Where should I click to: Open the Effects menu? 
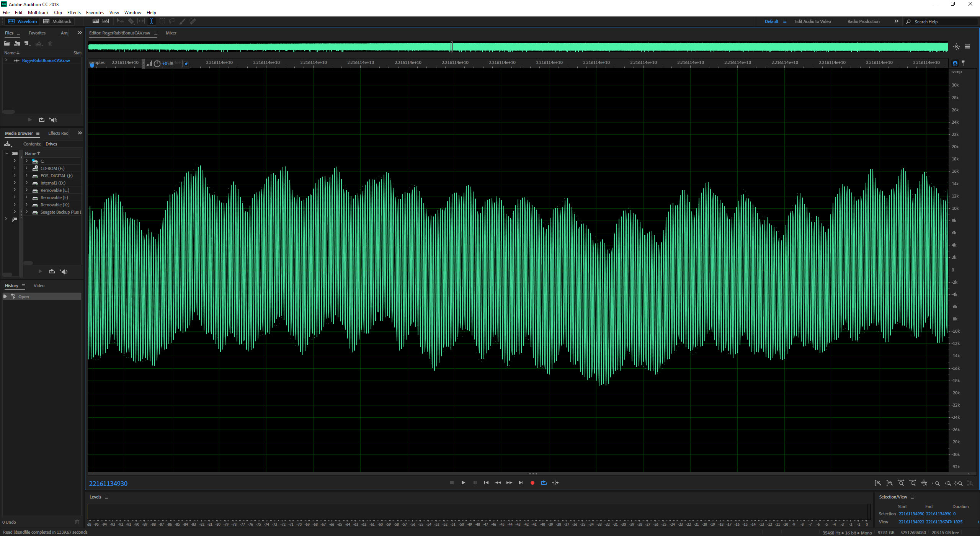pyautogui.click(x=74, y=13)
